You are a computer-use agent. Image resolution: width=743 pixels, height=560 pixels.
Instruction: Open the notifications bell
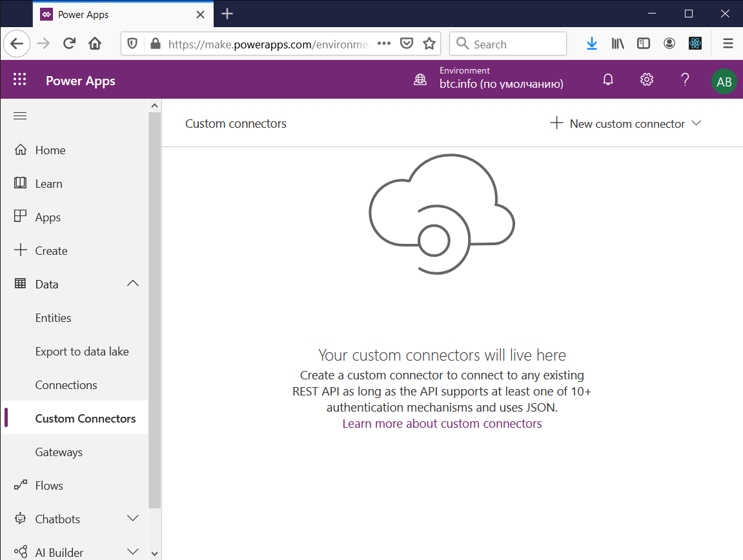608,79
